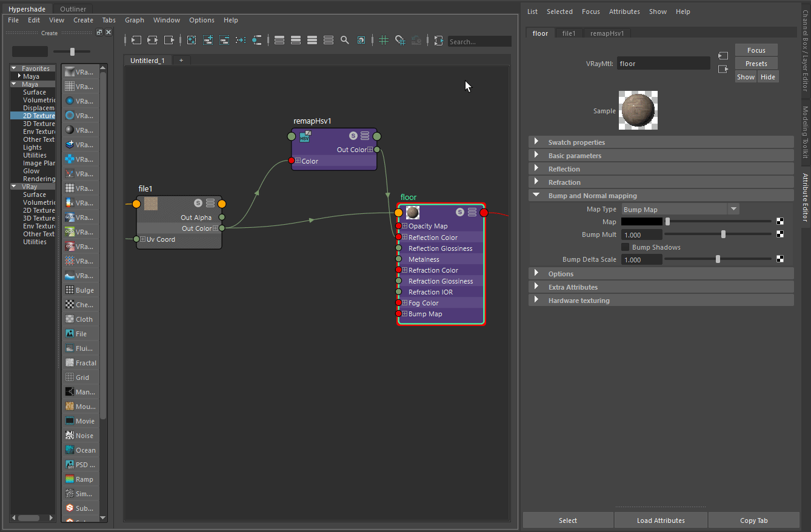This screenshot has width=811, height=532.
Task: Click the remapHsv1 node HSV icon
Action: 305,136
